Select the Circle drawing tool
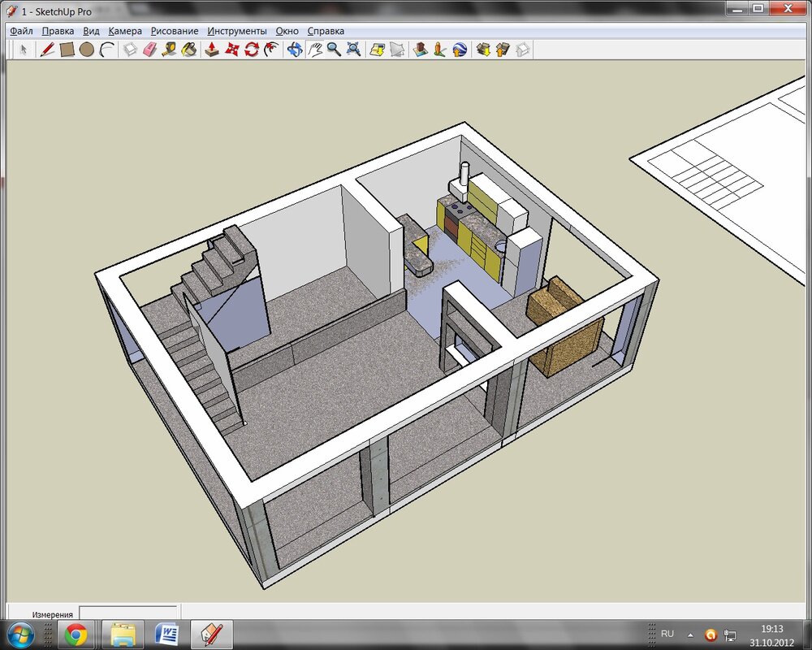812x650 pixels. (x=87, y=50)
